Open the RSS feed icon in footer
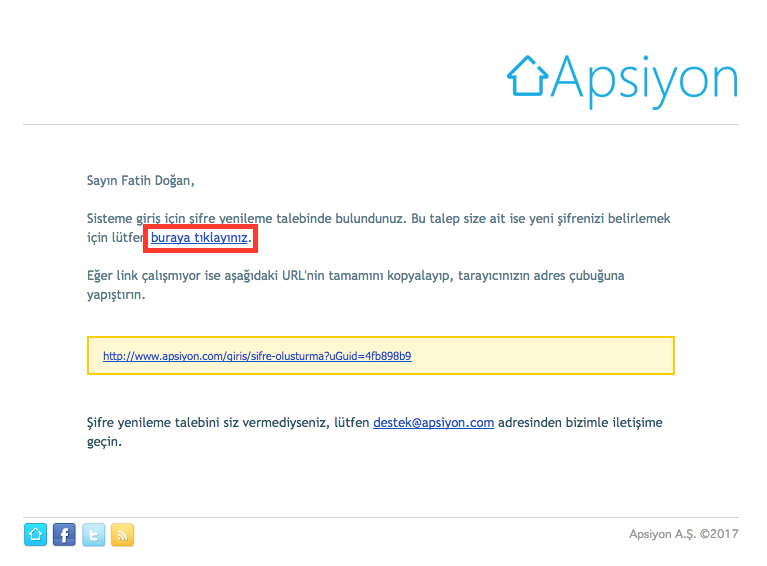Viewport: 767px width, 566px height. coord(122,534)
